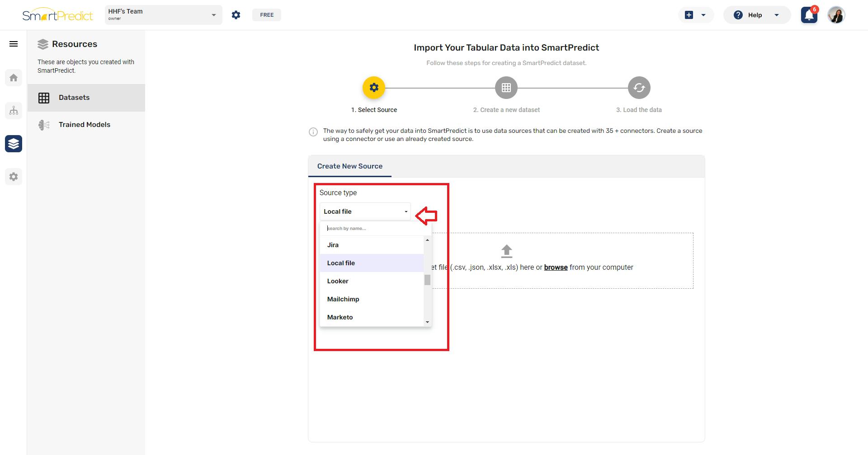This screenshot has height=455, width=868.
Task: Open the Source type Local file dropdown
Action: [x=365, y=211]
